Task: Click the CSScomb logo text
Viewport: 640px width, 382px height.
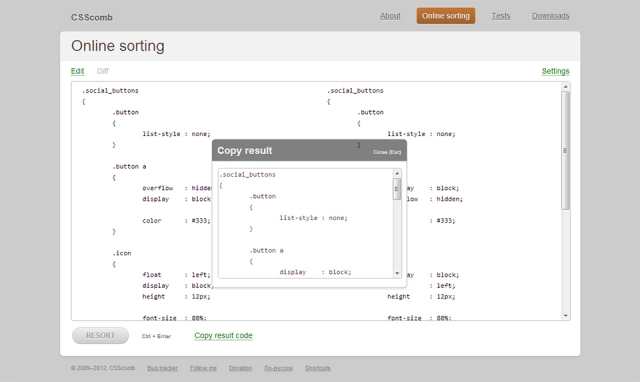Action: [x=92, y=18]
